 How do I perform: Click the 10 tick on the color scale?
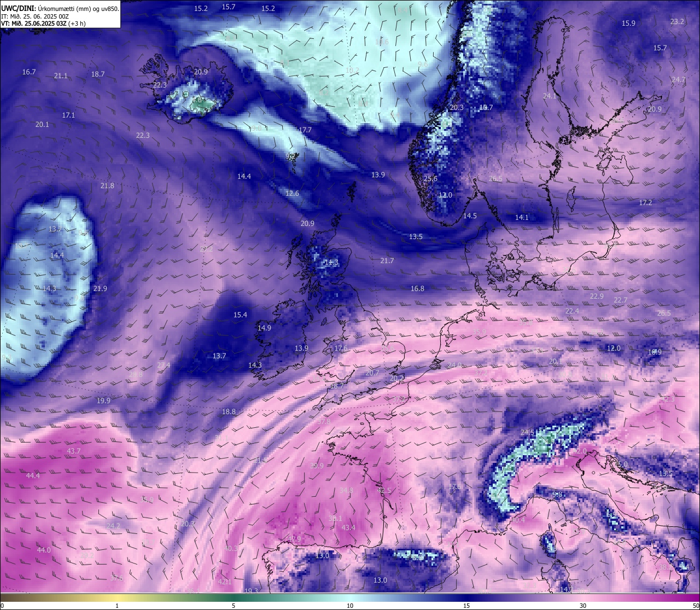tap(350, 606)
